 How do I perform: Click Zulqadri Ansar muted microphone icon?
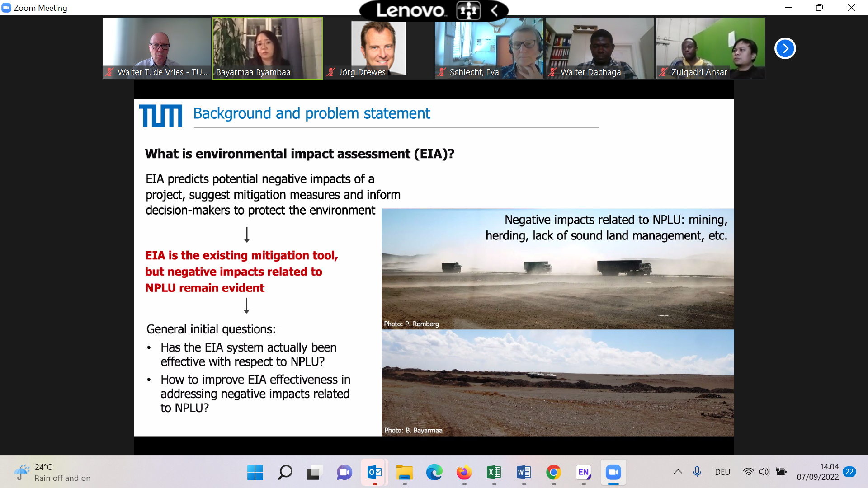coord(663,72)
